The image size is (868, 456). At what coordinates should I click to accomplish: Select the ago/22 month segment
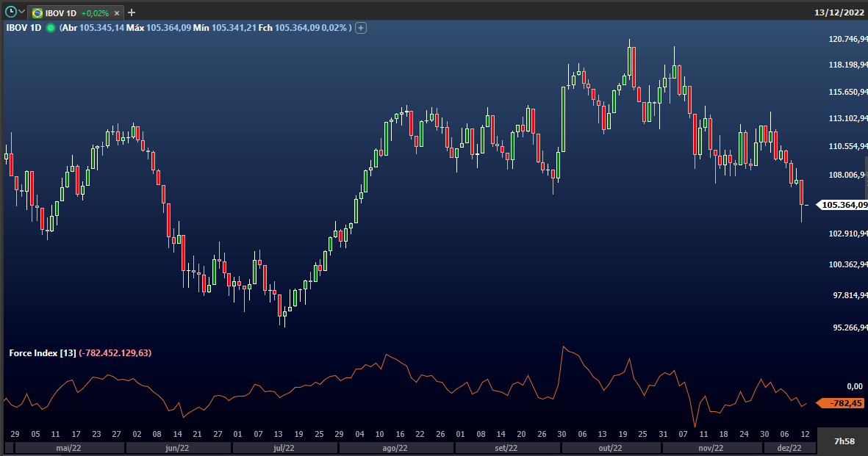[395, 448]
